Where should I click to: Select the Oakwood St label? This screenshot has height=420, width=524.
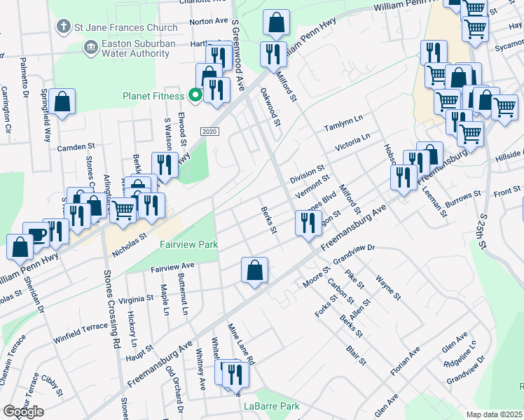click(270, 107)
